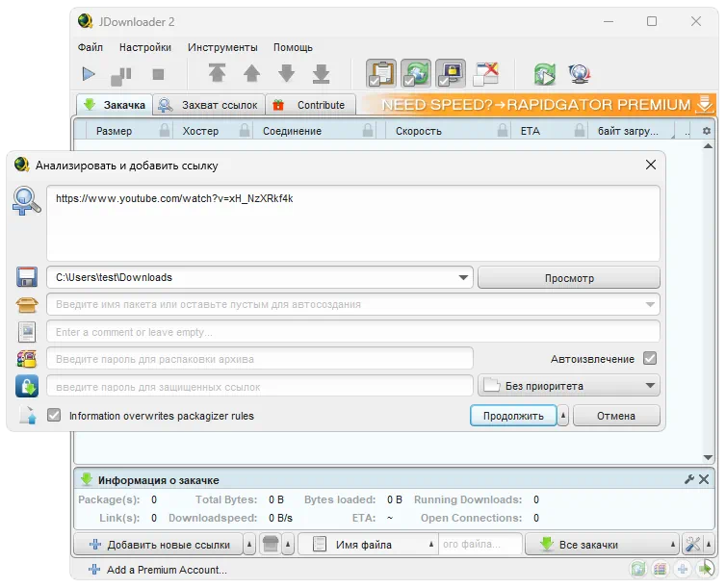726x588 pixels.
Task: Open the Информация о закачке panel wrench settings
Action: pyautogui.click(x=689, y=479)
